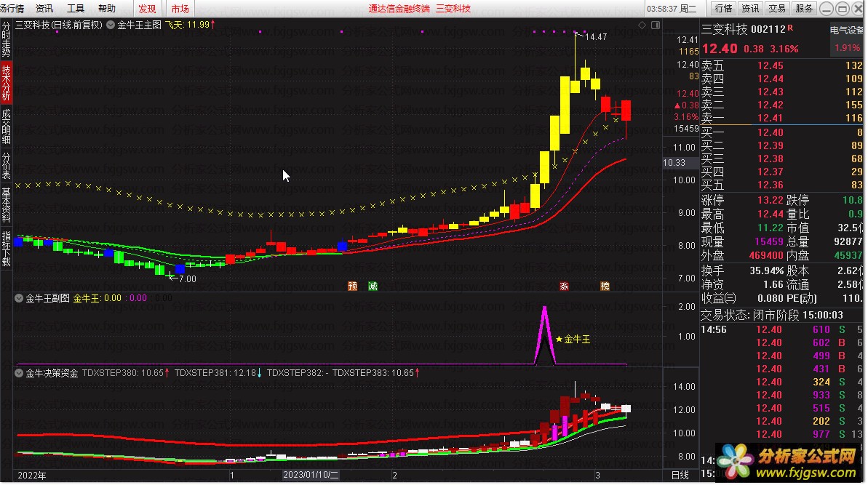Click the 14.47 high price annotation
The height and width of the screenshot is (485, 868).
[x=596, y=37]
